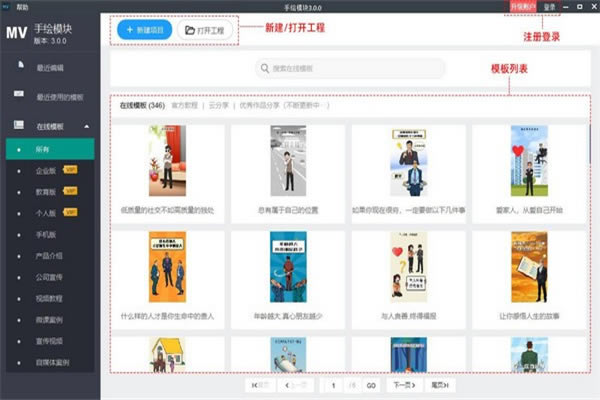This screenshot has width=600, height=400.
Task: Open the 帮助 menu
Action: point(22,7)
